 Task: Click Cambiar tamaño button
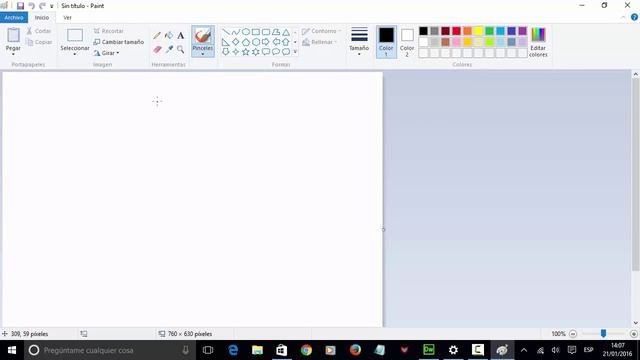click(119, 42)
